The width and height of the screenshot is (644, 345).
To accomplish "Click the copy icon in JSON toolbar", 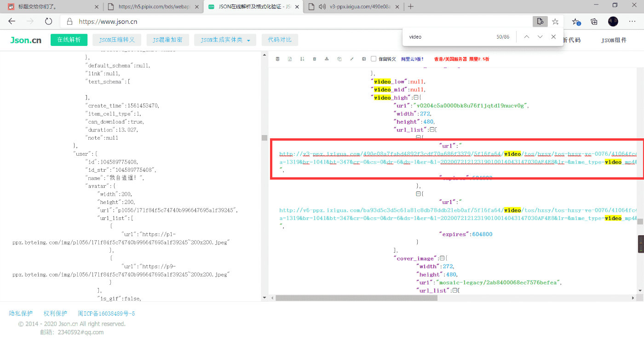I will 339,59.
